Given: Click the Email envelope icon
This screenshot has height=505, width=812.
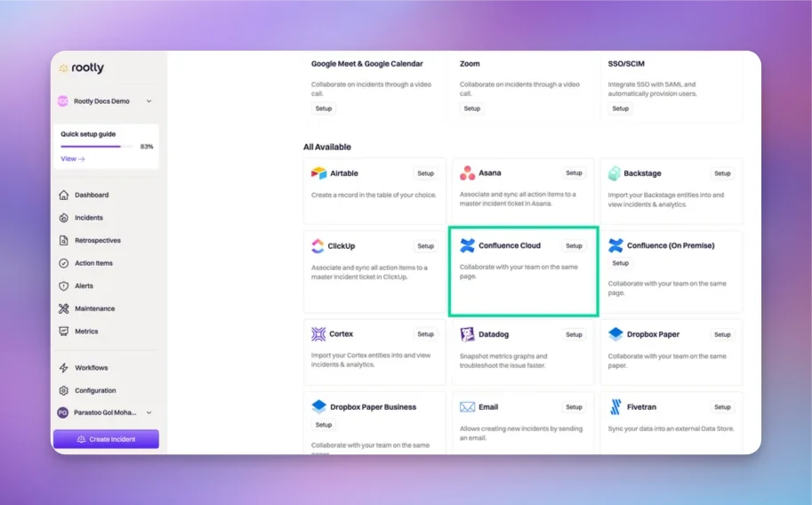Looking at the screenshot, I should click(467, 407).
